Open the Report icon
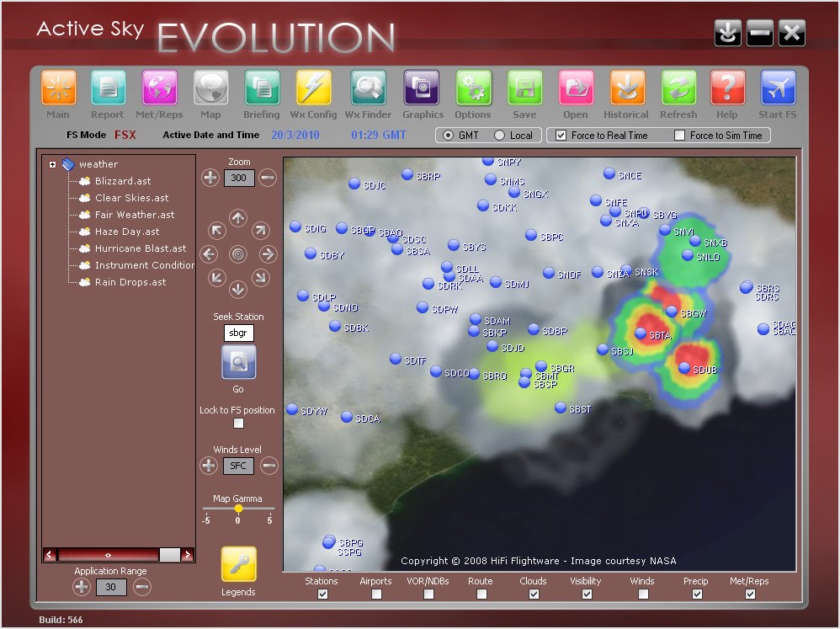840x629 pixels. 109,88
